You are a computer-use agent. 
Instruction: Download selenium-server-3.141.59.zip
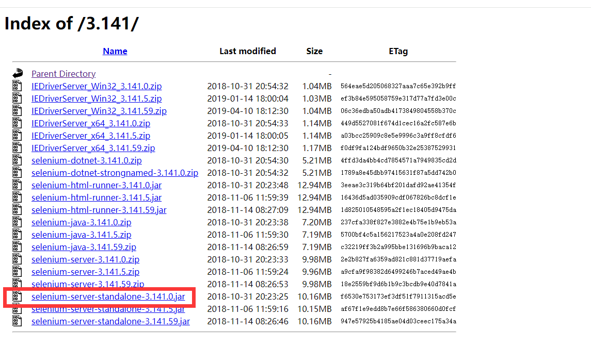88,284
